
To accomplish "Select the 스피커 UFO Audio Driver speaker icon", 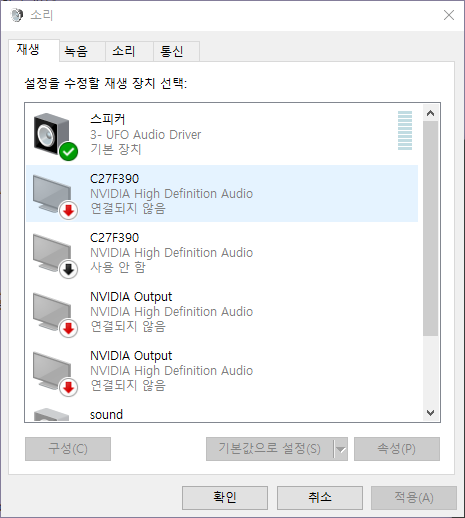I will pos(55,136).
